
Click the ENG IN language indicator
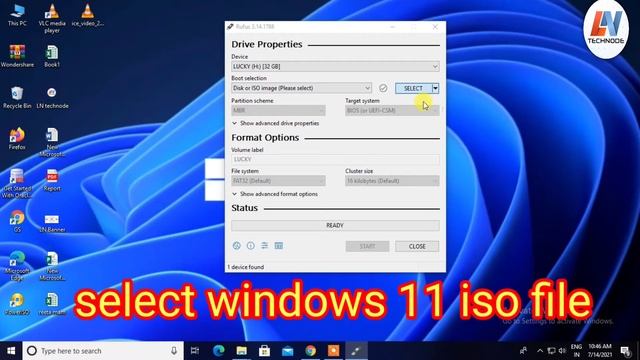pos(576,351)
